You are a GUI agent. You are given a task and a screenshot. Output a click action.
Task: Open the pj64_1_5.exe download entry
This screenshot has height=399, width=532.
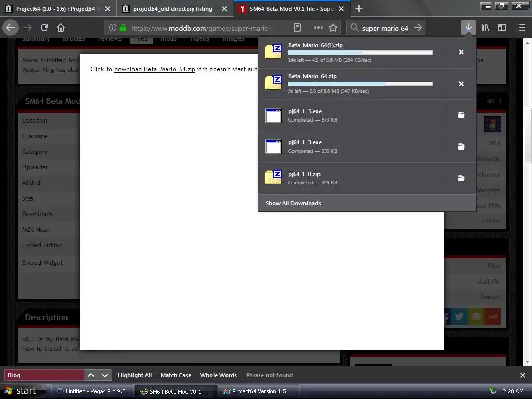(x=352, y=115)
